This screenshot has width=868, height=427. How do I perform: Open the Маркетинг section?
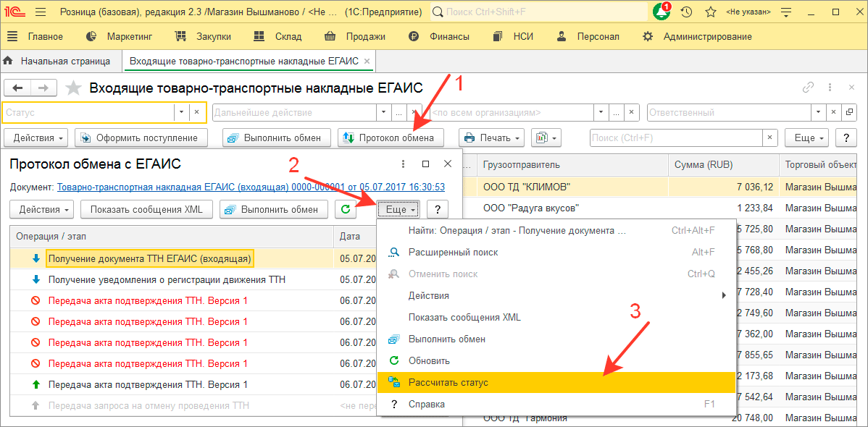pyautogui.click(x=119, y=37)
